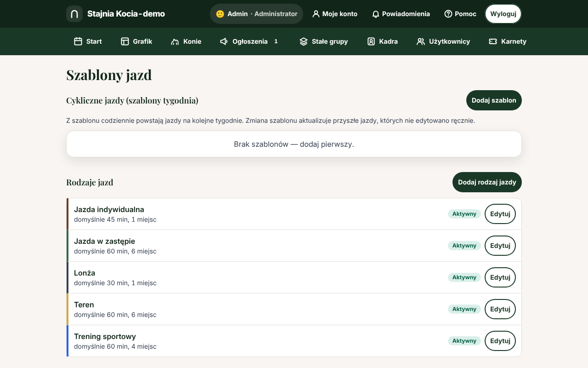This screenshot has width=588, height=368.
Task: Select the Konie horse icon
Action: (175, 41)
